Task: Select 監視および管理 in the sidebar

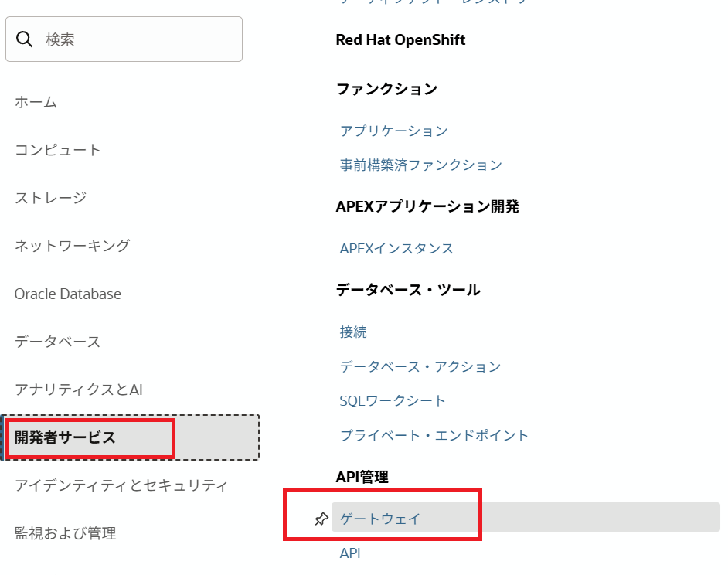Action: (x=66, y=533)
